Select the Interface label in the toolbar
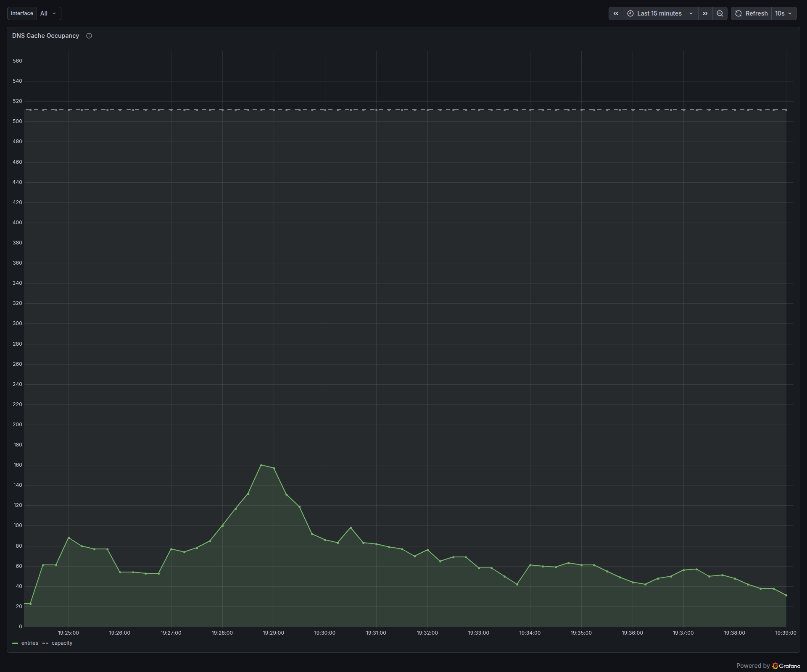The width and height of the screenshot is (807, 672). tap(21, 13)
